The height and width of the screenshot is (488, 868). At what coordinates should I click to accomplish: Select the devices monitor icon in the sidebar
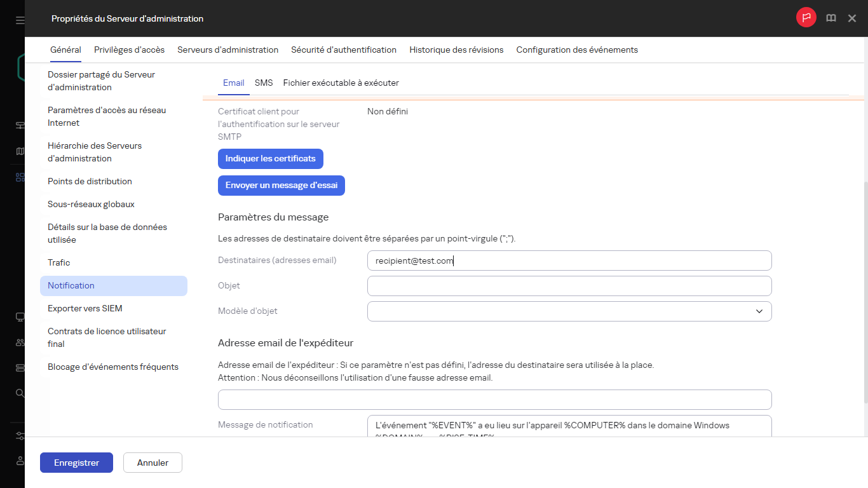[19, 316]
